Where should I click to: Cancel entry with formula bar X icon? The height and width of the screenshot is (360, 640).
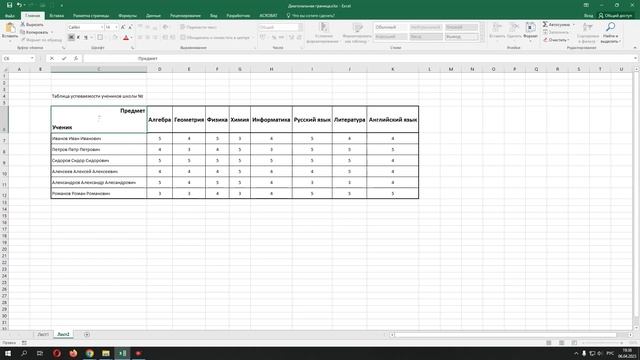(52, 58)
